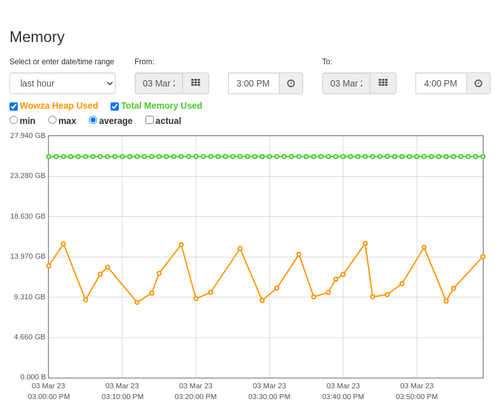
Task: Click the '03:40:00 PM' x-axis label
Action: coord(343,397)
